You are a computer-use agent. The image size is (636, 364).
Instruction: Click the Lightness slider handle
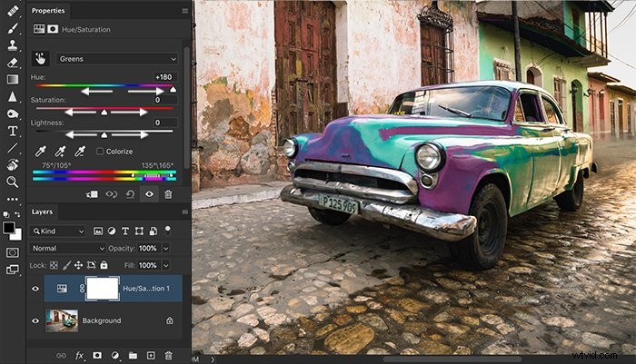coord(104,135)
